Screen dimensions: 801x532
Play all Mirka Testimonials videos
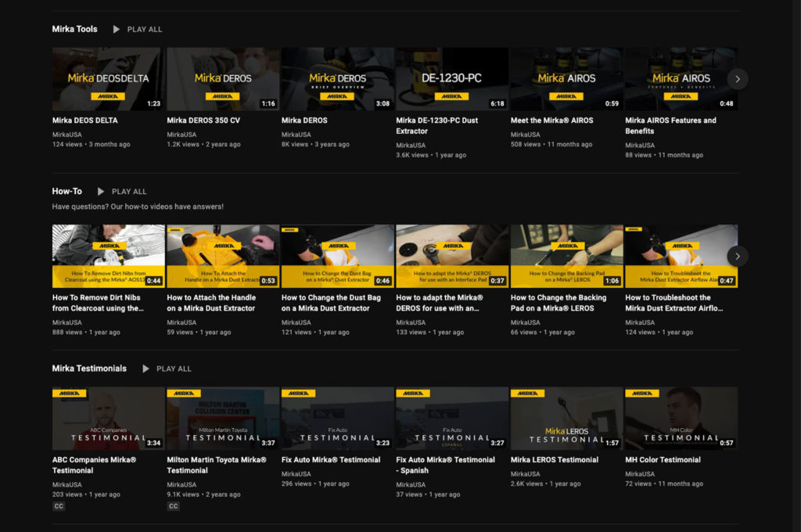click(x=167, y=368)
